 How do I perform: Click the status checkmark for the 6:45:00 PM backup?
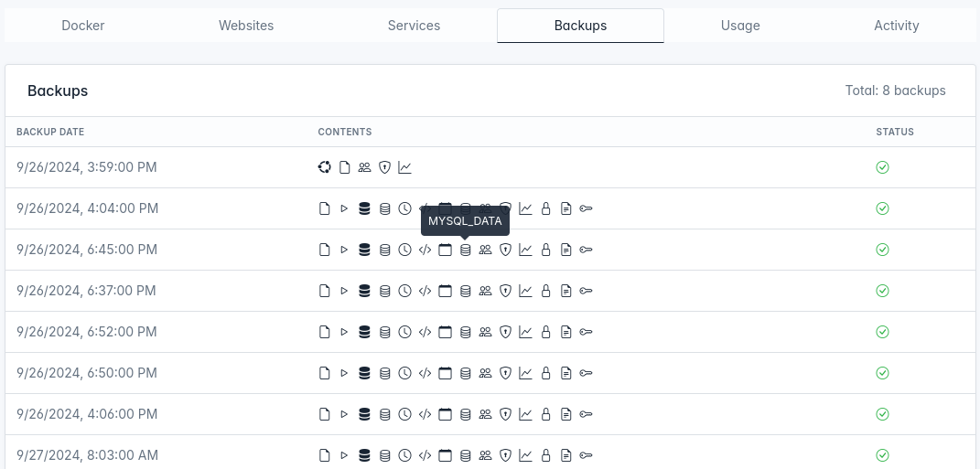click(x=882, y=250)
